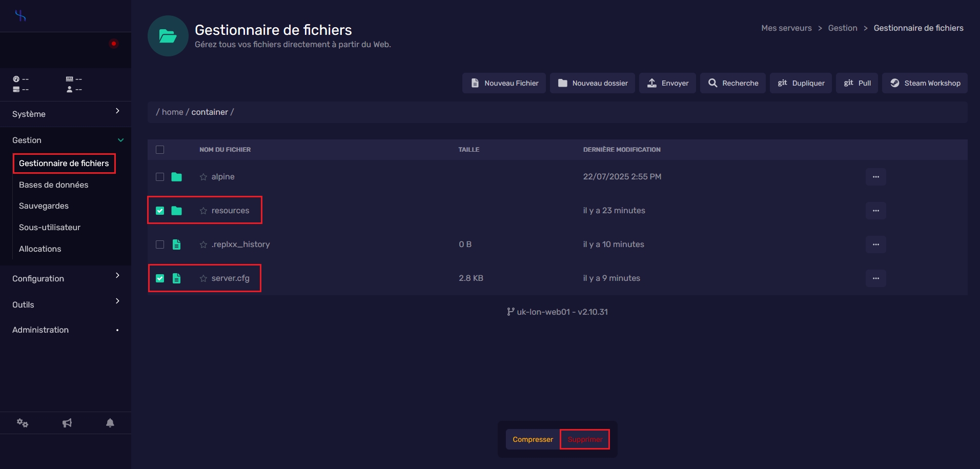Expand the Configuration sidebar section
The height and width of the screenshot is (469, 980).
click(x=65, y=278)
